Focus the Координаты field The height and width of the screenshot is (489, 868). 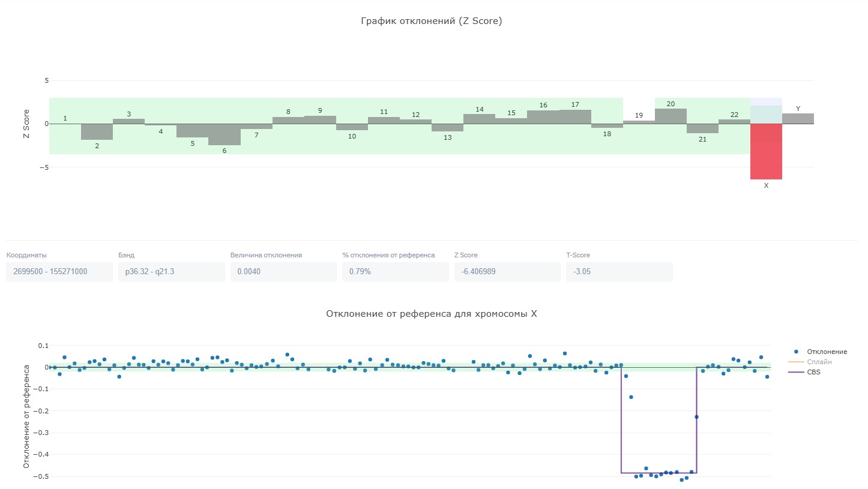click(x=59, y=272)
